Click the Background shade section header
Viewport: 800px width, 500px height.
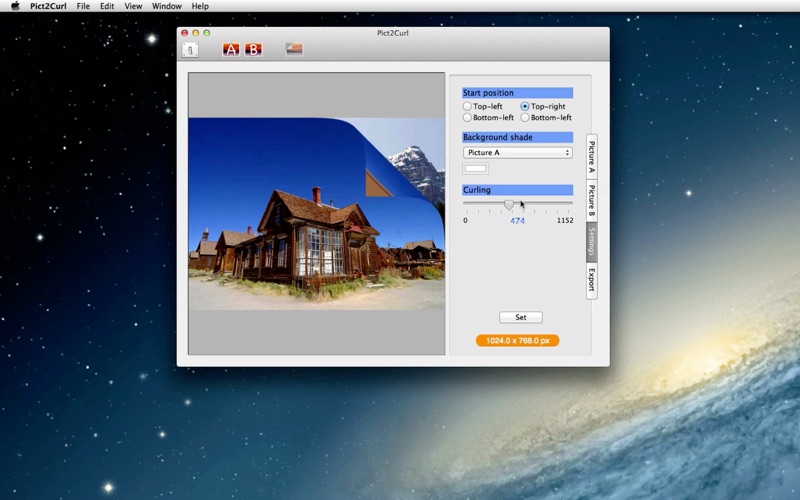click(x=517, y=137)
